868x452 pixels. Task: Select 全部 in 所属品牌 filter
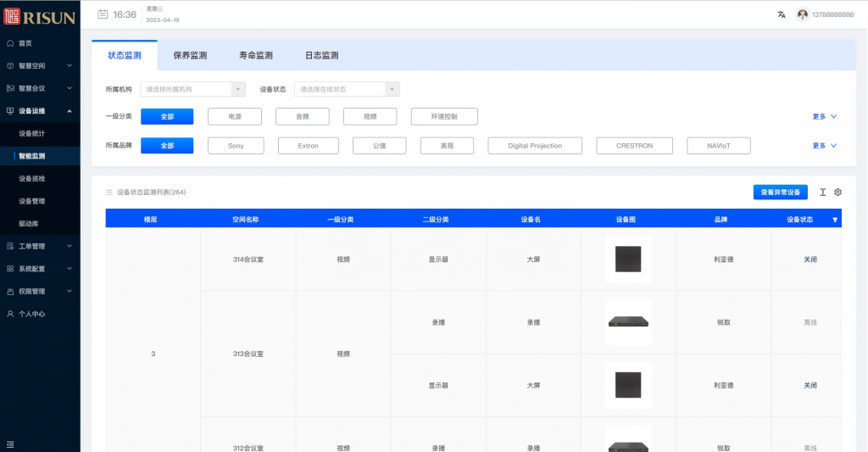coord(167,146)
